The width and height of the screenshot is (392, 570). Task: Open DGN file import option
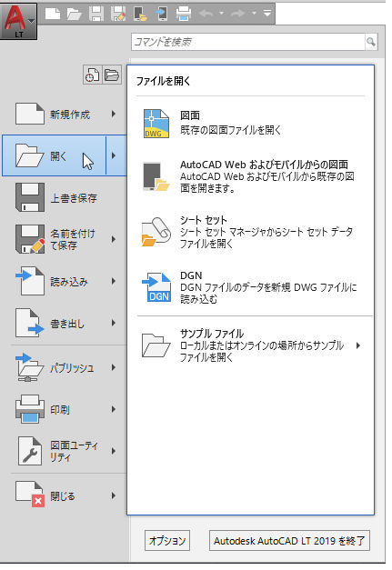pos(251,287)
